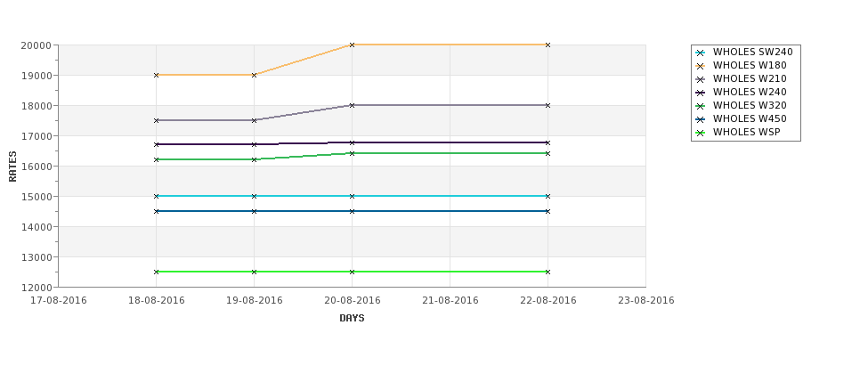Click the DAYS x-axis title
Image resolution: width=868 pixels, height=382 pixels.
pyautogui.click(x=352, y=319)
